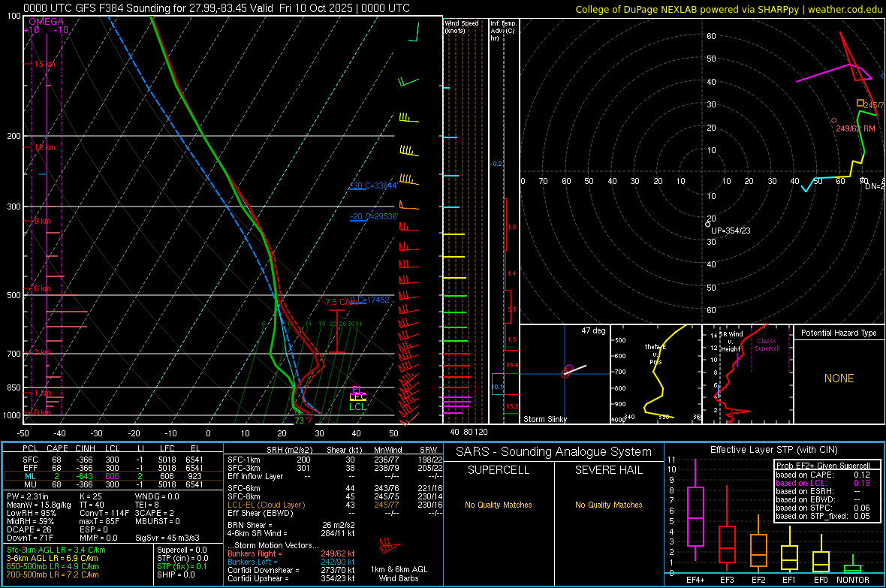Click the orange square mean wind marker 245/7

point(860,103)
